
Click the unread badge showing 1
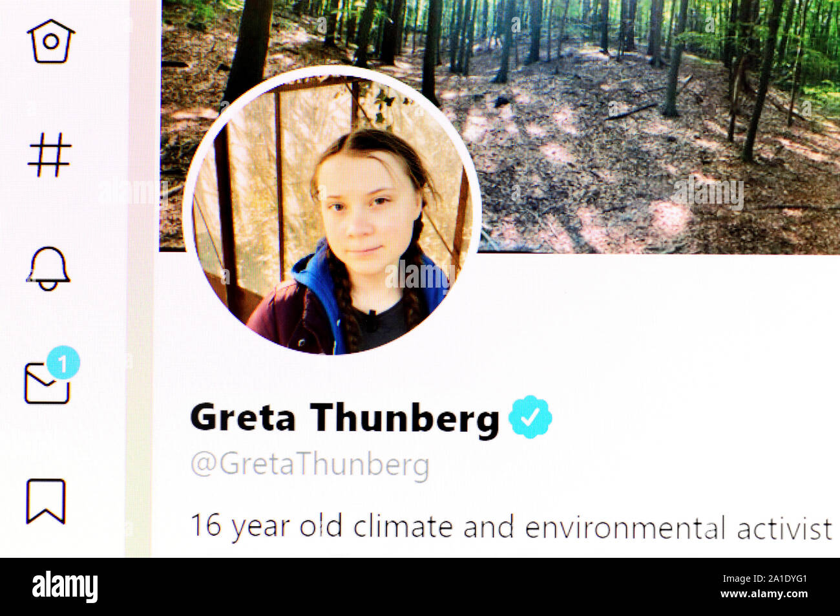tap(63, 364)
